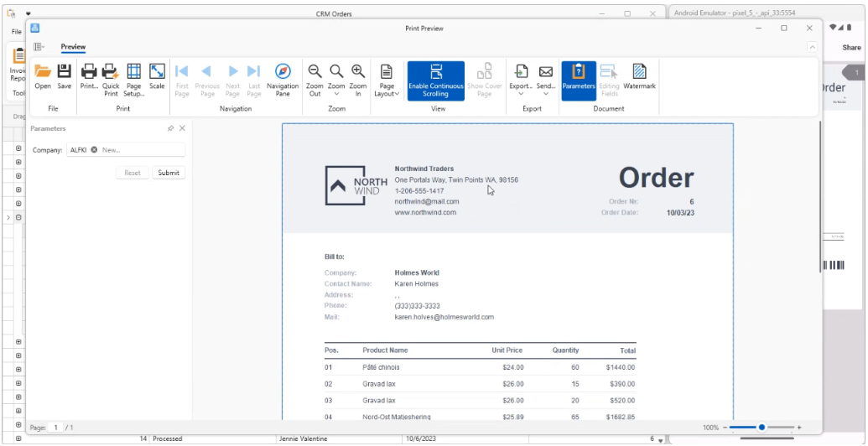
Task: Go to Next Page
Action: pos(233,80)
